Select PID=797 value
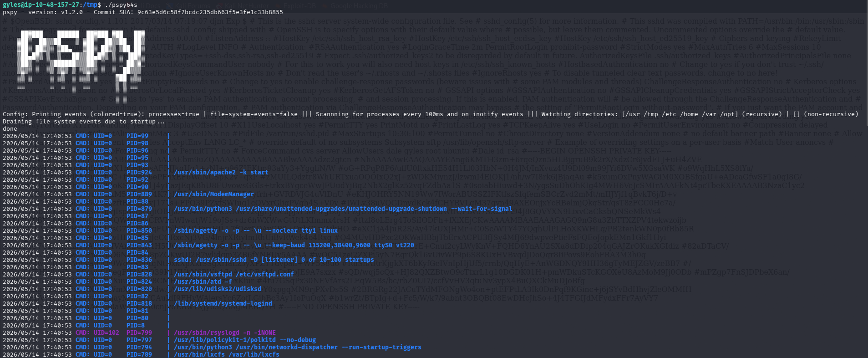Screen dimensions: 868x358 pyautogui.click(x=139, y=340)
